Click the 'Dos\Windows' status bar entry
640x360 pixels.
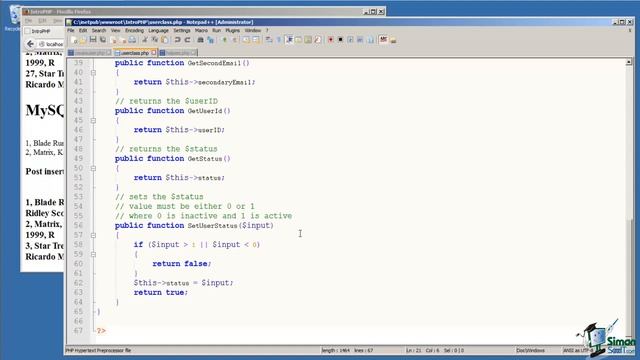point(530,350)
